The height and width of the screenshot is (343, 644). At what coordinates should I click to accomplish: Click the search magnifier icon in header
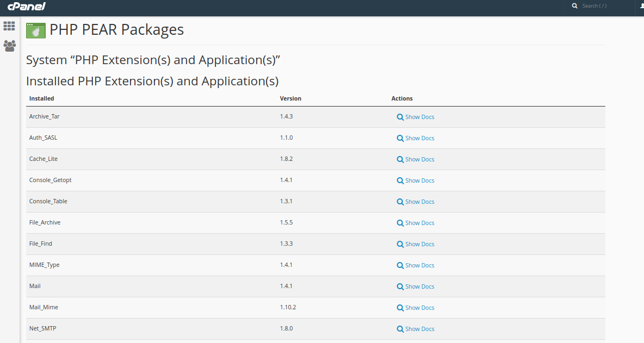pos(575,6)
